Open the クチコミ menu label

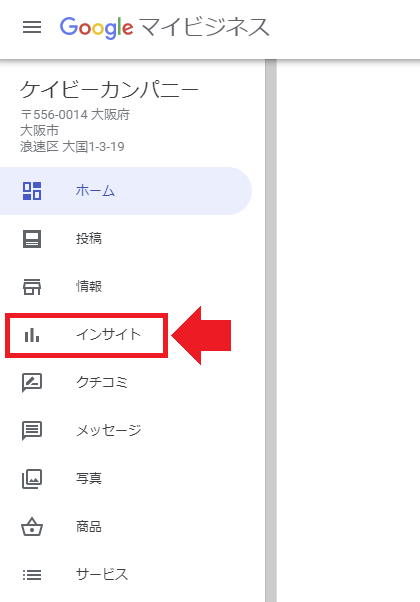coord(102,382)
